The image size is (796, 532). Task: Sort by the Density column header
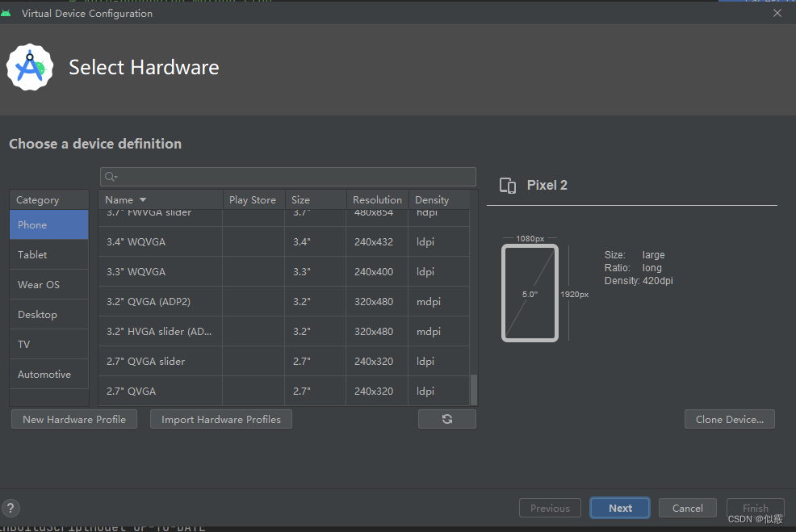(x=439, y=200)
